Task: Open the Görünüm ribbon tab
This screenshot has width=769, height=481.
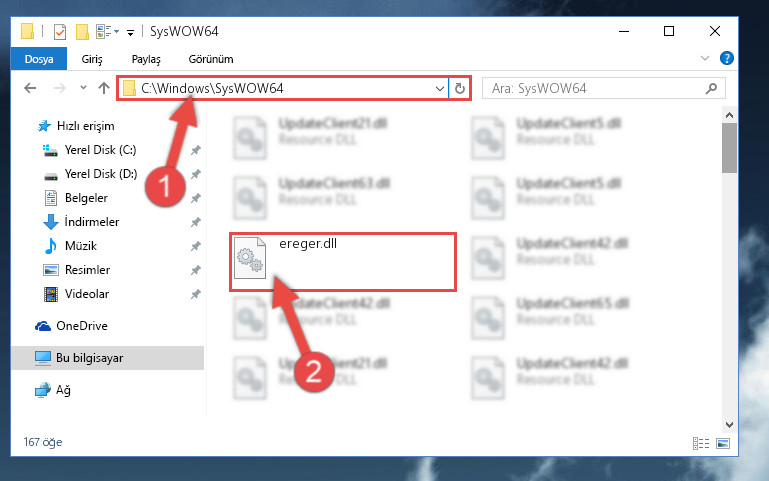Action: (211, 59)
